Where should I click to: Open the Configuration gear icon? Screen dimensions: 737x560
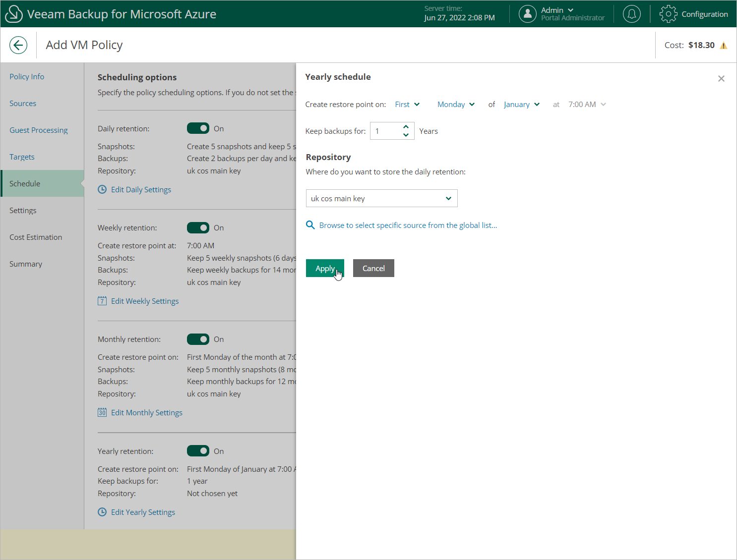click(x=668, y=14)
